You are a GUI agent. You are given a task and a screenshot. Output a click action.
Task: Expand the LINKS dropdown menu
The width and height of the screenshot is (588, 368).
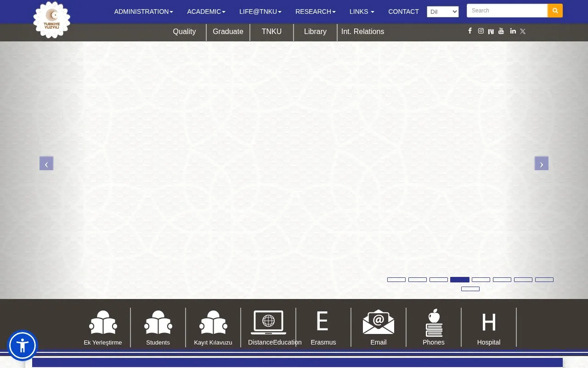[x=362, y=11]
